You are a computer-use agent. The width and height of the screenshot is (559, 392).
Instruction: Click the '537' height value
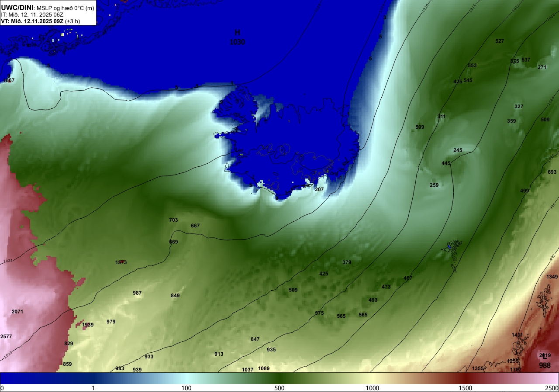pyautogui.click(x=526, y=60)
